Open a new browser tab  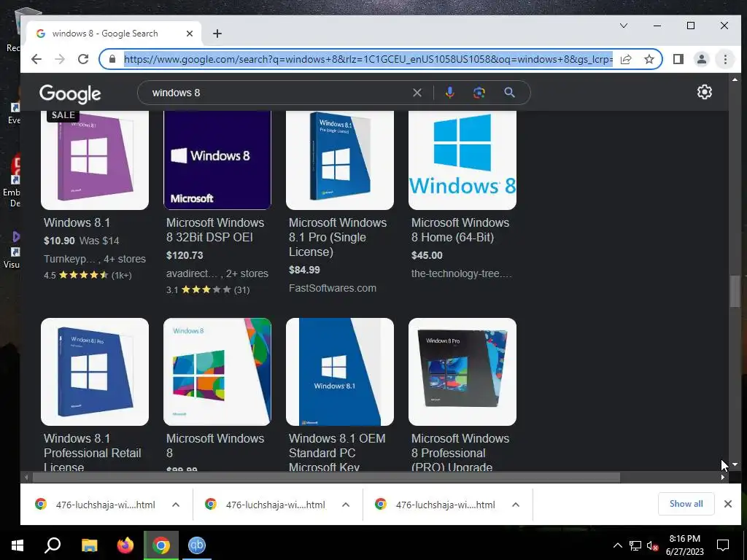tap(217, 34)
